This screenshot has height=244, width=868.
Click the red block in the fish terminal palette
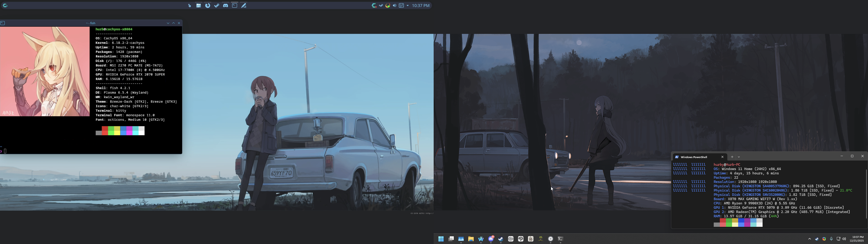click(x=105, y=131)
